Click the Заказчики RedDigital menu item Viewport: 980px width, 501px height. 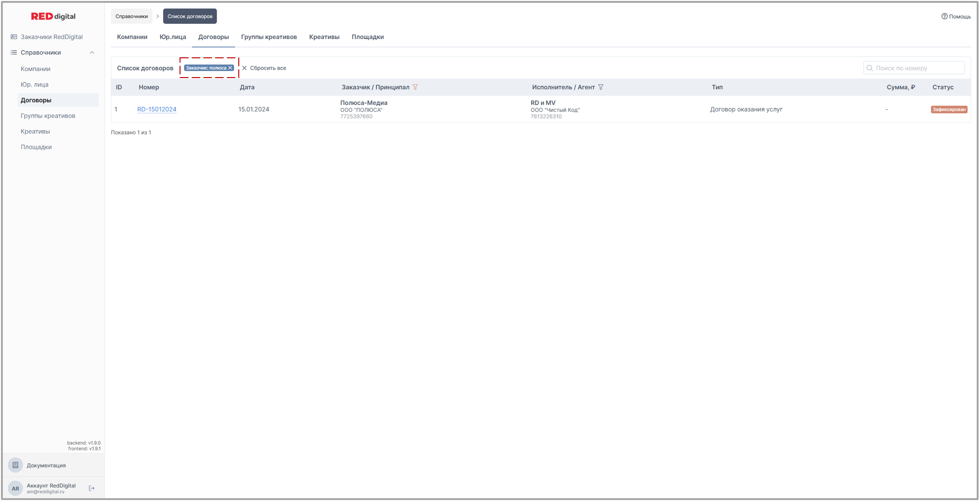tap(52, 37)
